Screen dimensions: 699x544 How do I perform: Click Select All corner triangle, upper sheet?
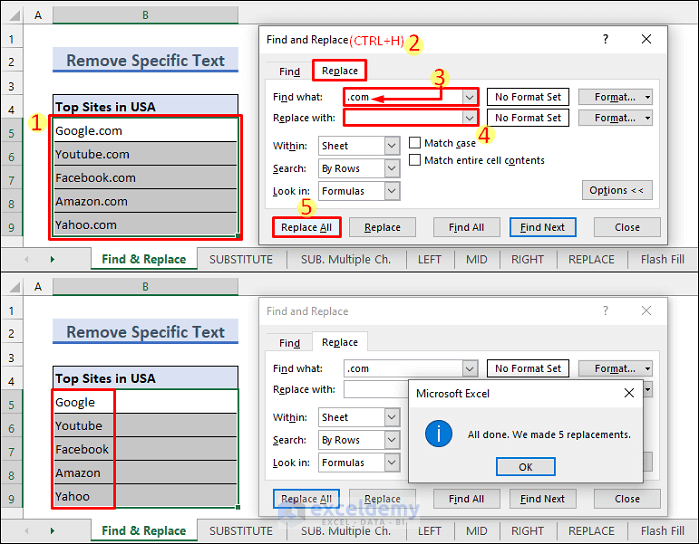click(x=14, y=16)
